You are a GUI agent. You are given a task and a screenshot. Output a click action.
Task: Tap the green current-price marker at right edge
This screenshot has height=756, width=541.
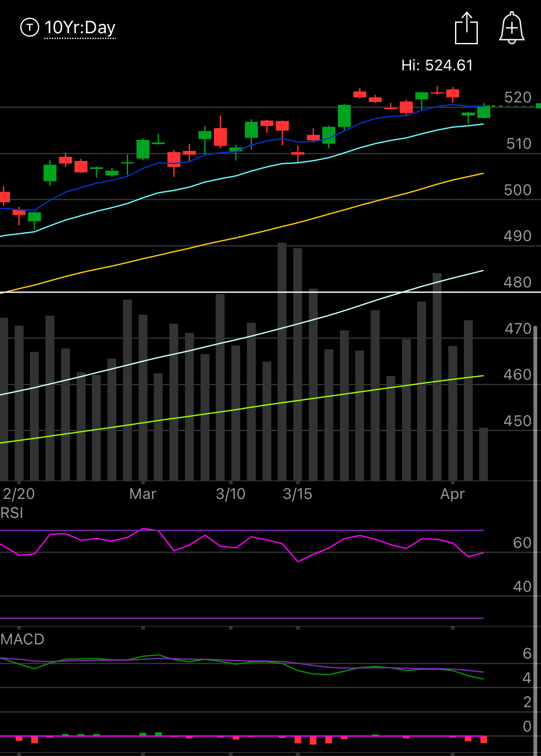(538, 106)
